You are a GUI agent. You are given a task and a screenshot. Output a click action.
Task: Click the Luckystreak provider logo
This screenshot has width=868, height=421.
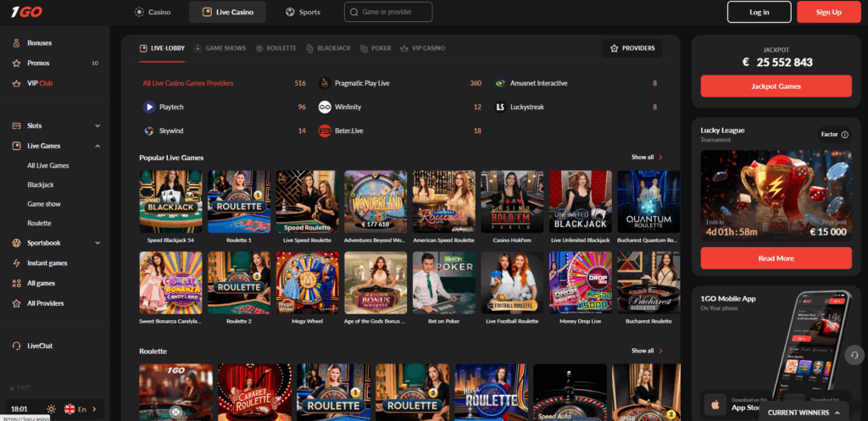[500, 107]
